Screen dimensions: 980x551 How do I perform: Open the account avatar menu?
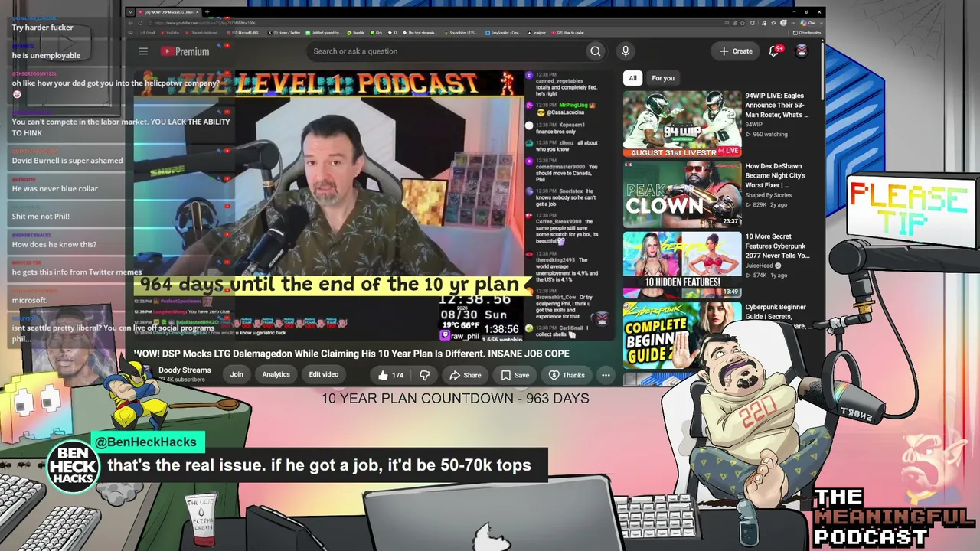pyautogui.click(x=802, y=51)
